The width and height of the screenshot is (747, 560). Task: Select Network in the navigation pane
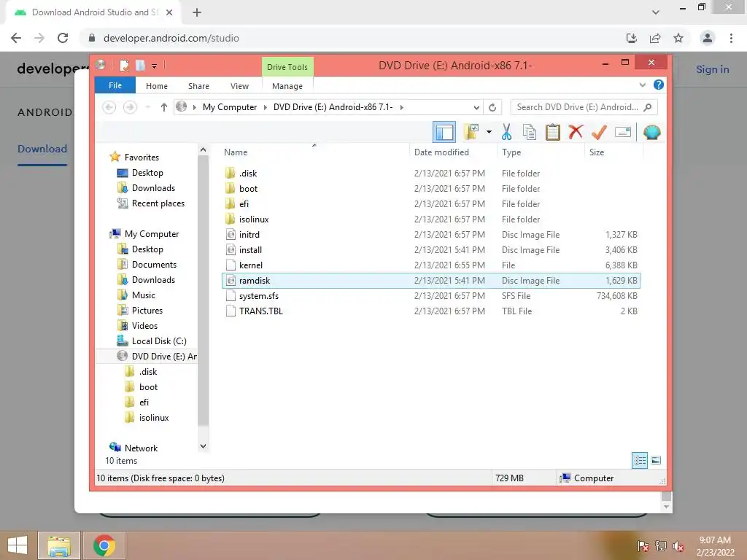point(141,448)
